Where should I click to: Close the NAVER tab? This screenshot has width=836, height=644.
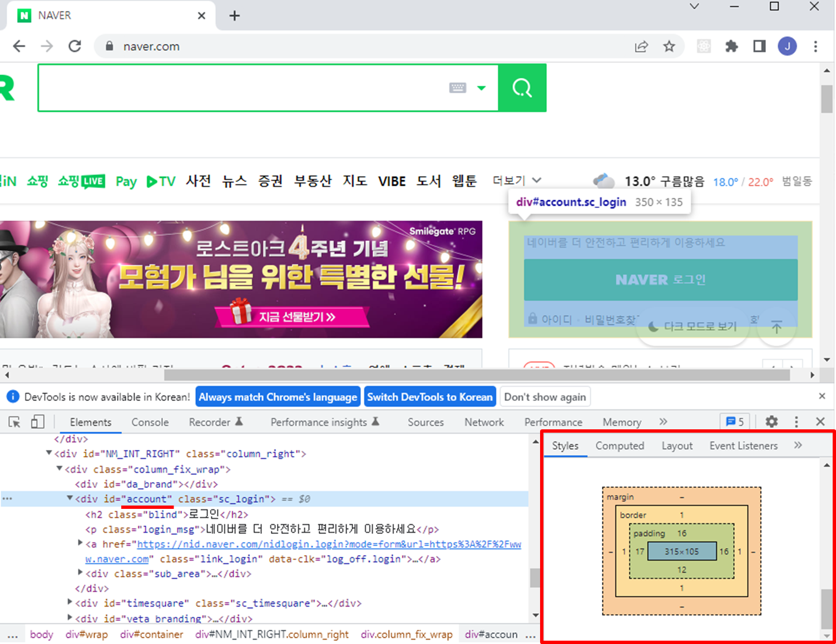pyautogui.click(x=201, y=16)
